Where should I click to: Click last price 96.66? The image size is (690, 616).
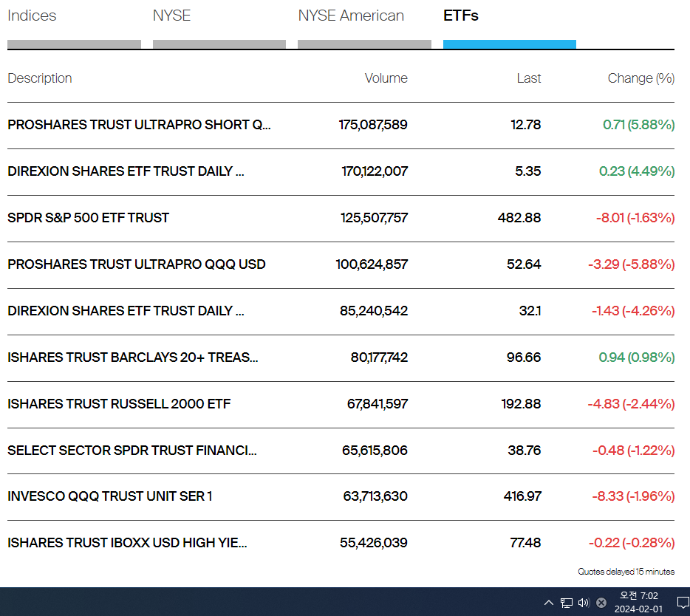(524, 357)
